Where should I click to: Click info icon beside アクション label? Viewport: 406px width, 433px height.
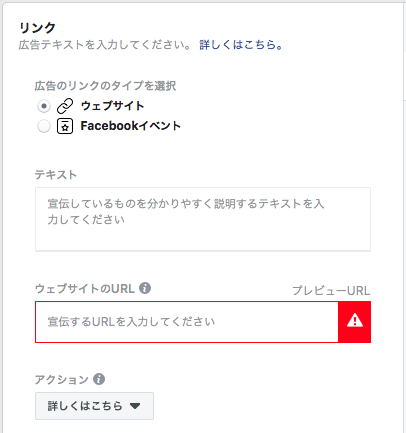tap(99, 379)
